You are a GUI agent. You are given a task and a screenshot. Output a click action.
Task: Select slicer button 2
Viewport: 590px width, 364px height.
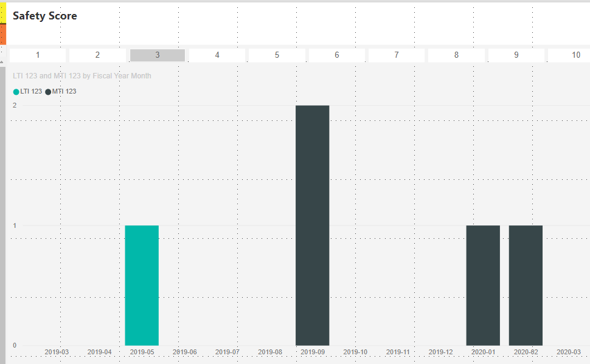click(97, 55)
